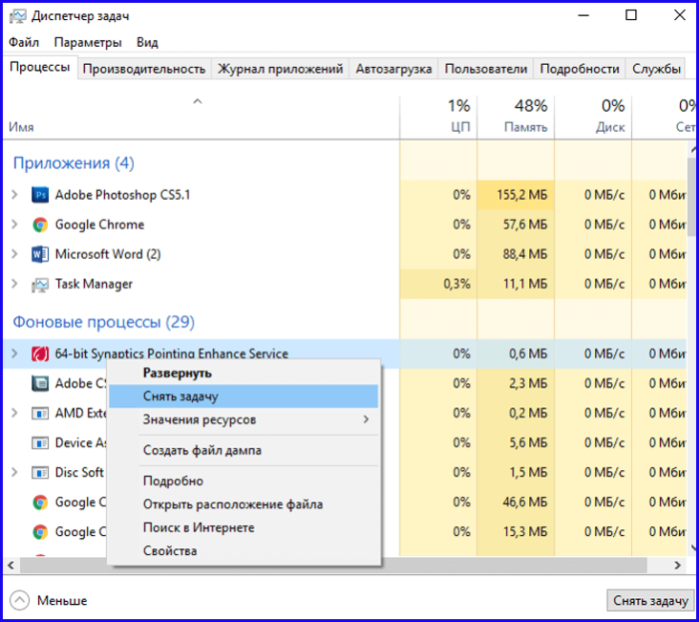Viewport: 699px width, 622px height.
Task: Sort by the ЦП column header
Action: [x=438, y=117]
